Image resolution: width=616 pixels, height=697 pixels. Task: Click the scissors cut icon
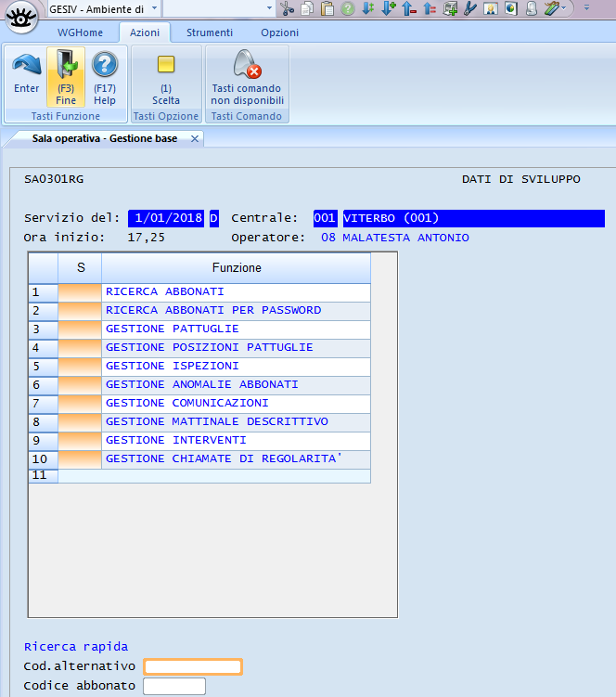point(287,8)
